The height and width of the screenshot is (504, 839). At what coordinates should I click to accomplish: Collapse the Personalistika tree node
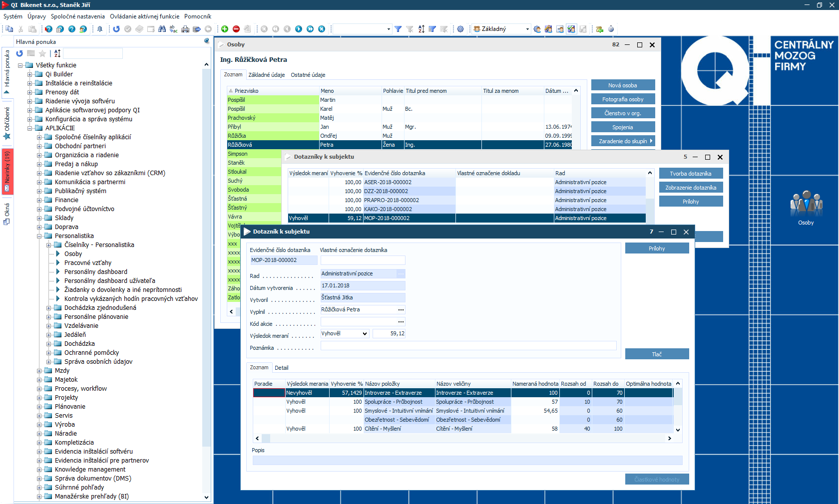pos(39,236)
